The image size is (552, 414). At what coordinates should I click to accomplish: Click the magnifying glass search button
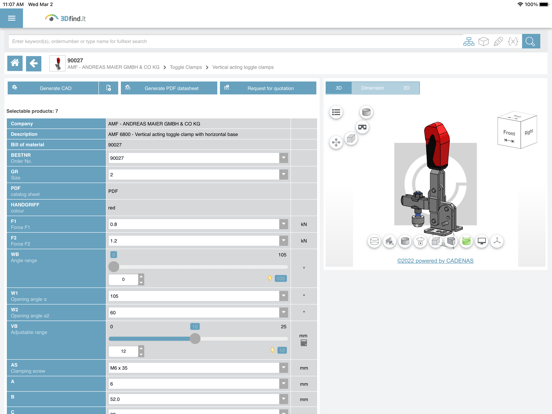tap(531, 42)
